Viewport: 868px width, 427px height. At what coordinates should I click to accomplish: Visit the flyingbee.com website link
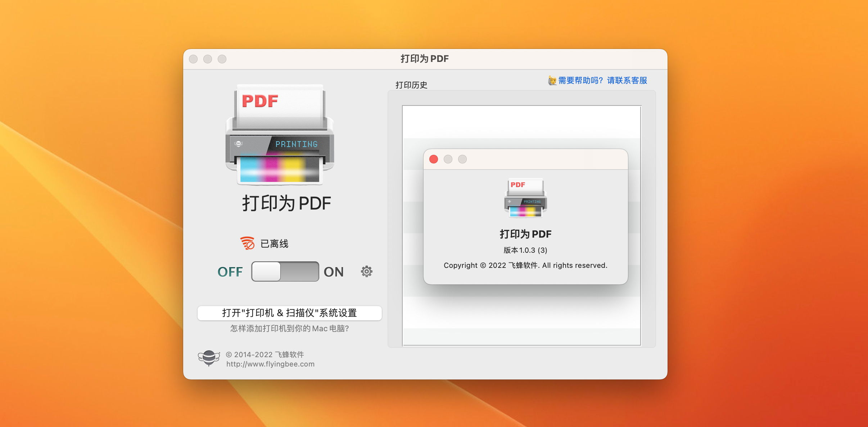(270, 364)
